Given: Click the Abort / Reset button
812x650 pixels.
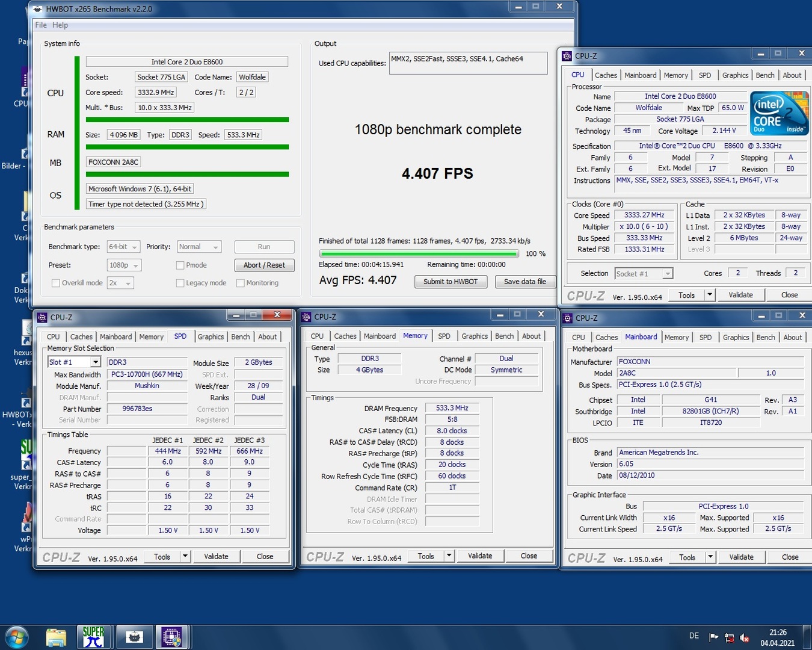Looking at the screenshot, I should pyautogui.click(x=264, y=265).
